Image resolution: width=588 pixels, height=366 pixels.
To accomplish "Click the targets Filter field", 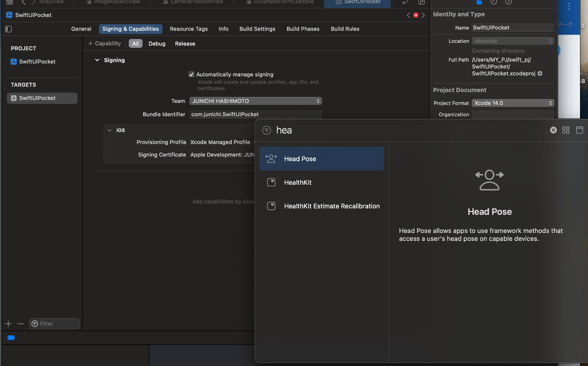I will [x=54, y=324].
